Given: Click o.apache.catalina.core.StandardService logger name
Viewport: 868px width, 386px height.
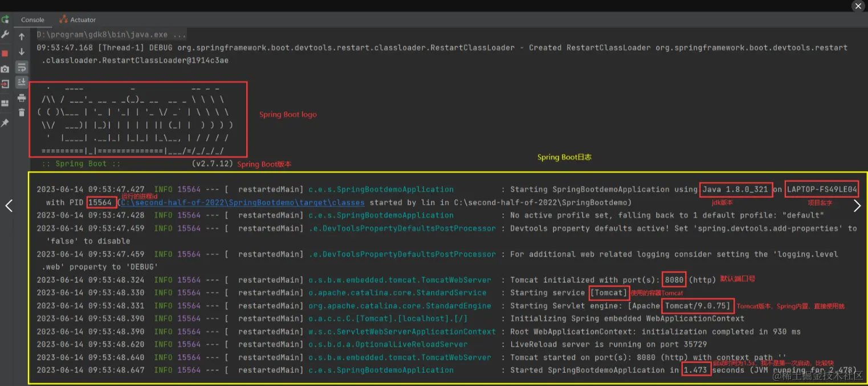Looking at the screenshot, I should (398, 292).
